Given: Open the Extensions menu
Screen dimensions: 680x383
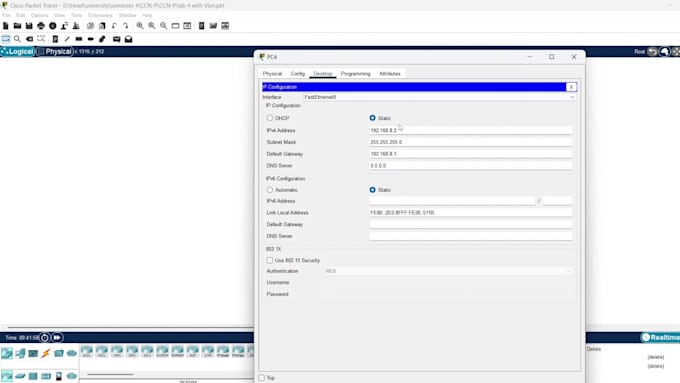Looking at the screenshot, I should pyautogui.click(x=100, y=15).
